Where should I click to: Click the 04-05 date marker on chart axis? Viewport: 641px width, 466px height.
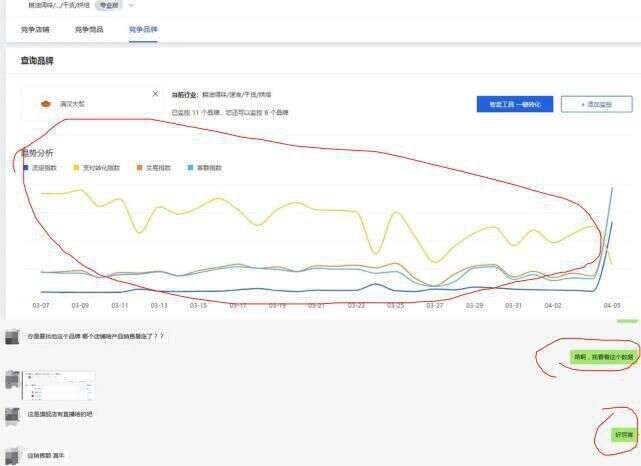pos(612,305)
